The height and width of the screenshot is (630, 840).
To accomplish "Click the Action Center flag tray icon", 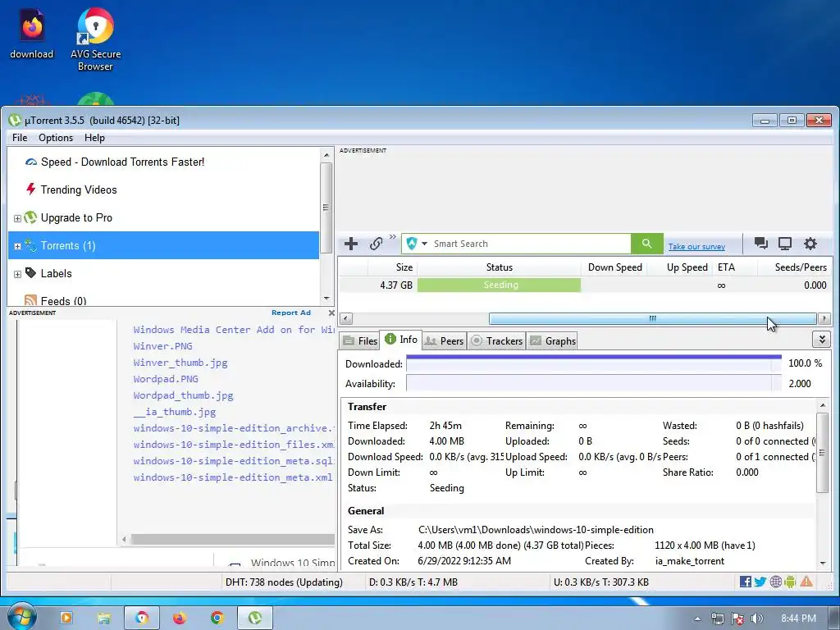I will [x=737, y=619].
